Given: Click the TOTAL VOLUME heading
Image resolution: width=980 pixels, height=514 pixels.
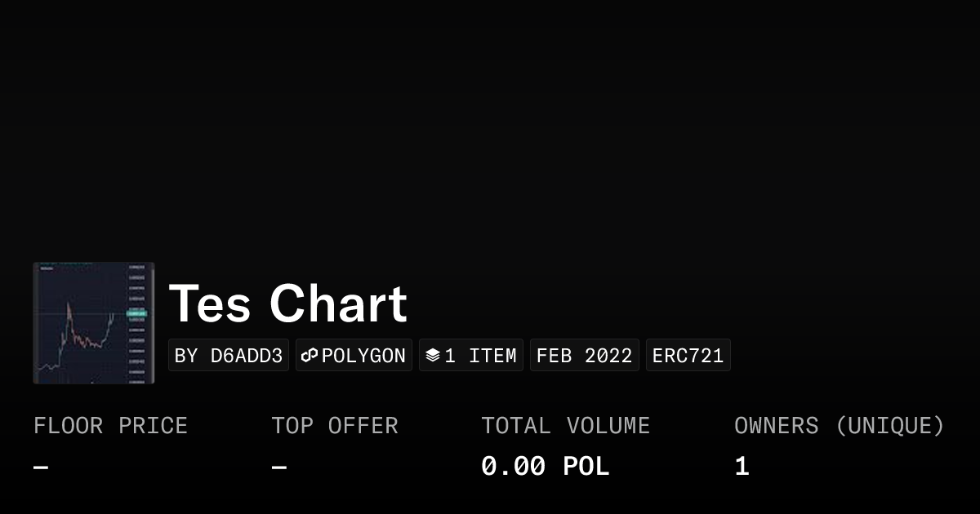Looking at the screenshot, I should pos(565,426).
